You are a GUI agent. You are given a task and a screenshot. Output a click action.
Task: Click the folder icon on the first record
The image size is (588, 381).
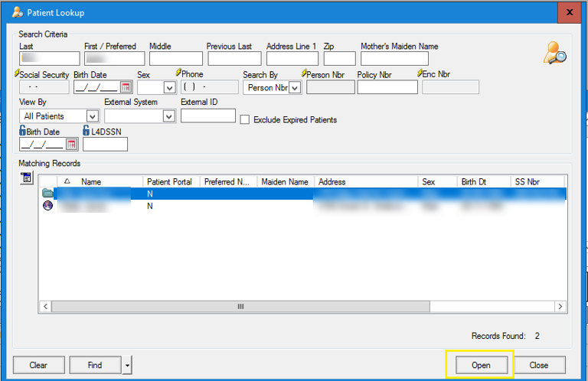[x=47, y=194]
